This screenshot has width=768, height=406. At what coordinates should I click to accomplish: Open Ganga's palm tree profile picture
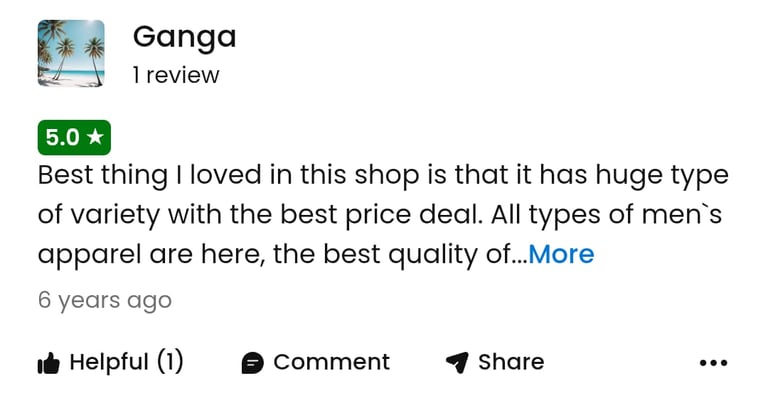click(x=71, y=54)
